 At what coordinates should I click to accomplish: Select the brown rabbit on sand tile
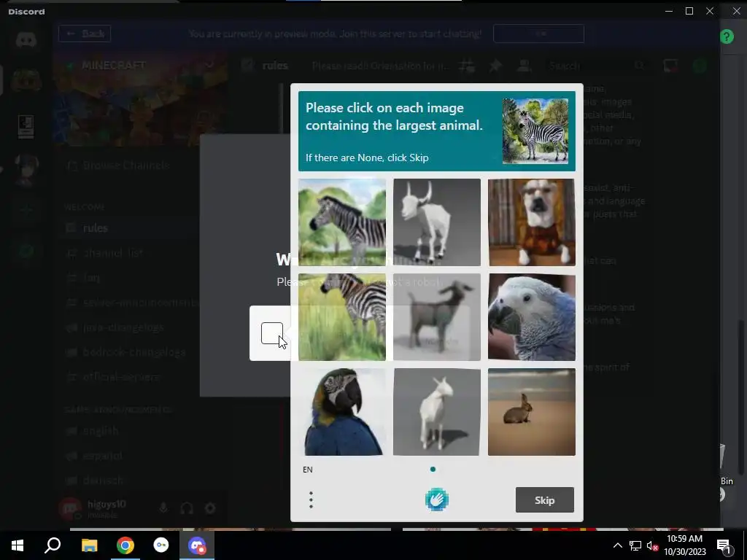point(532,411)
